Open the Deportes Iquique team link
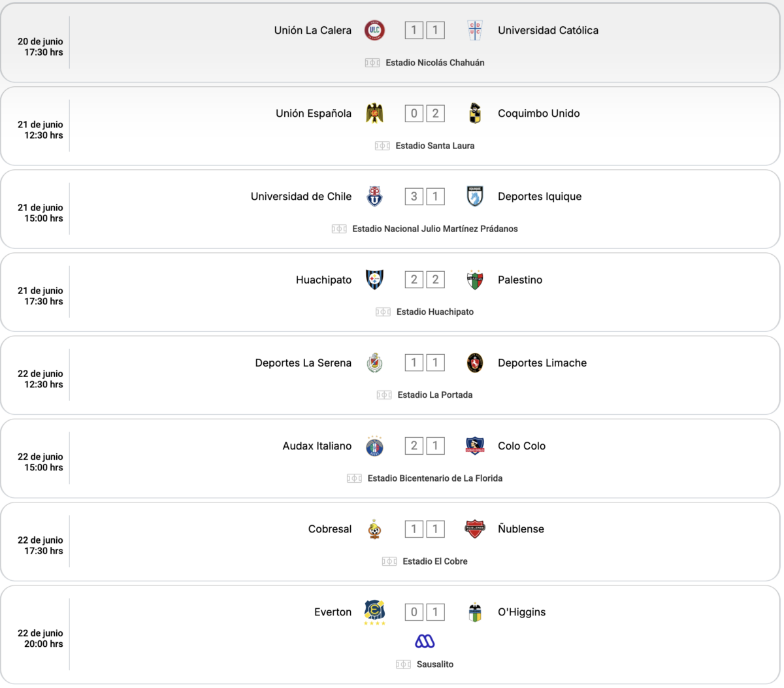 coord(540,196)
